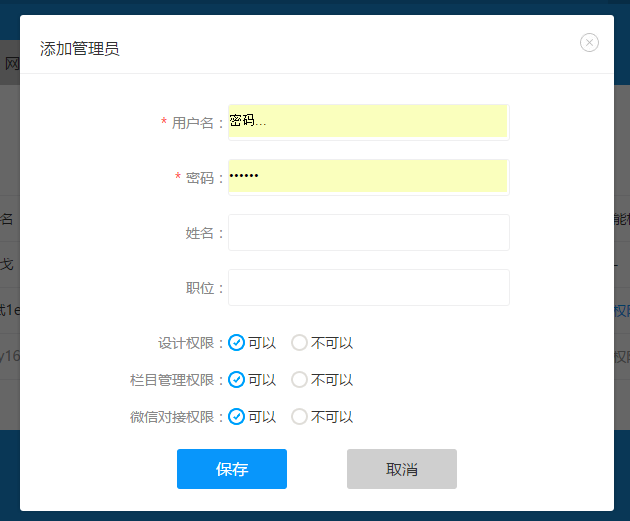
Task: Focus the 密码 password field
Action: coord(368,177)
